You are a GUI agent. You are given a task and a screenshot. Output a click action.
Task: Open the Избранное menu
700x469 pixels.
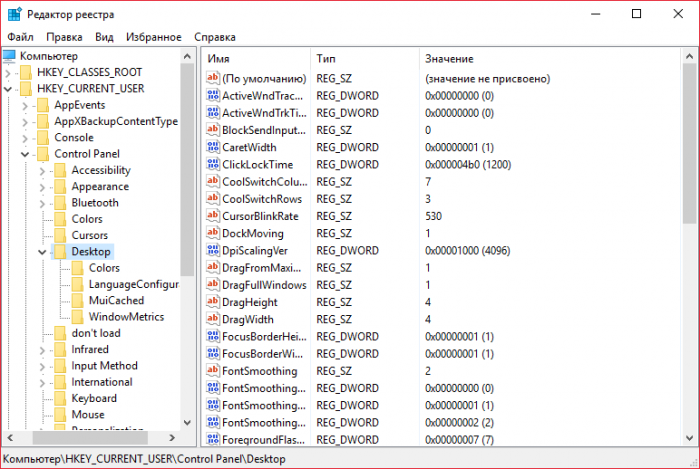[154, 37]
